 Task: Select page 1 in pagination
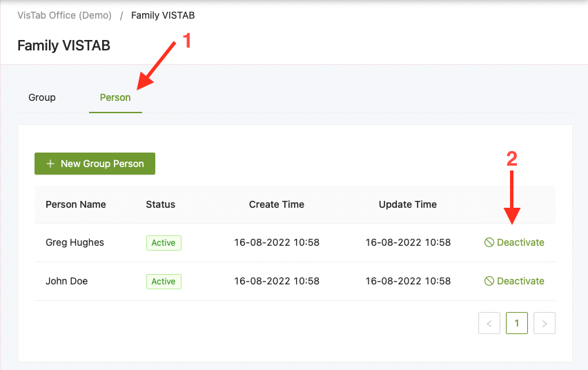[x=517, y=323]
